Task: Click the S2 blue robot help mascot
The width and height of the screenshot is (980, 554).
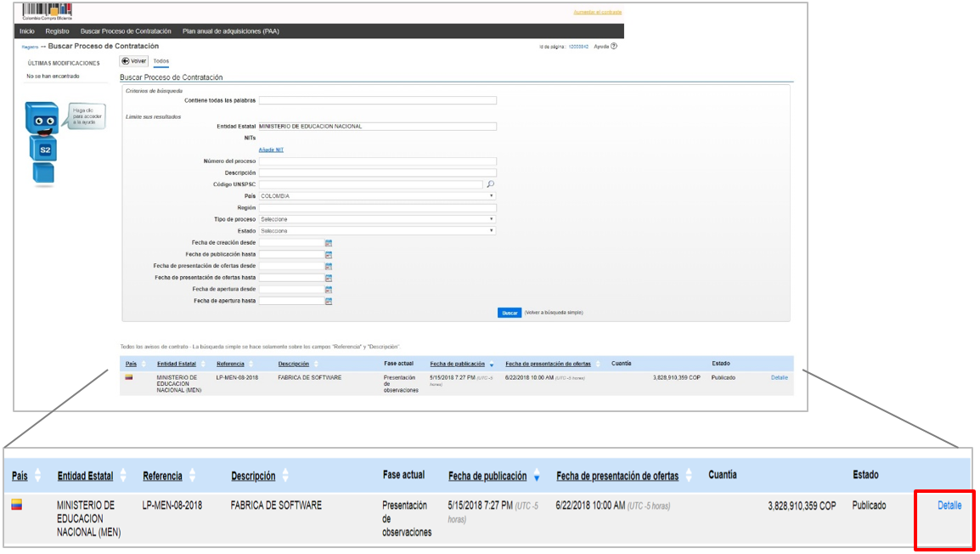Action: point(43,144)
